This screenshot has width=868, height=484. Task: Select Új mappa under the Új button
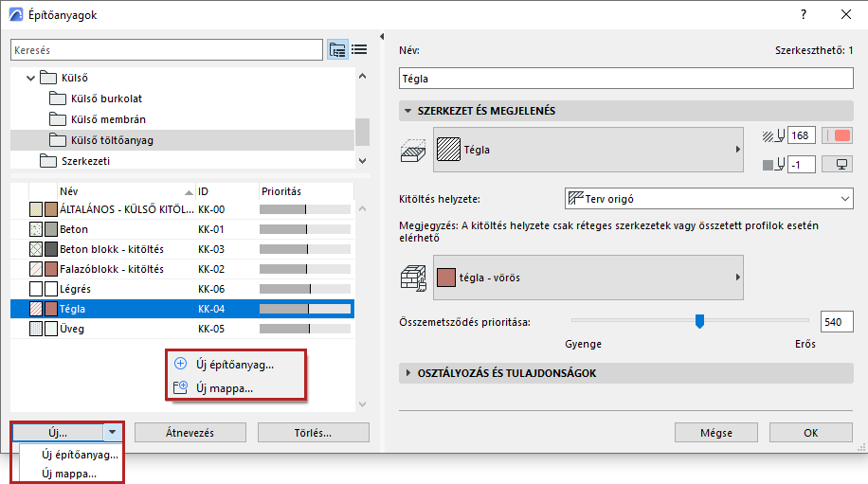coord(69,474)
